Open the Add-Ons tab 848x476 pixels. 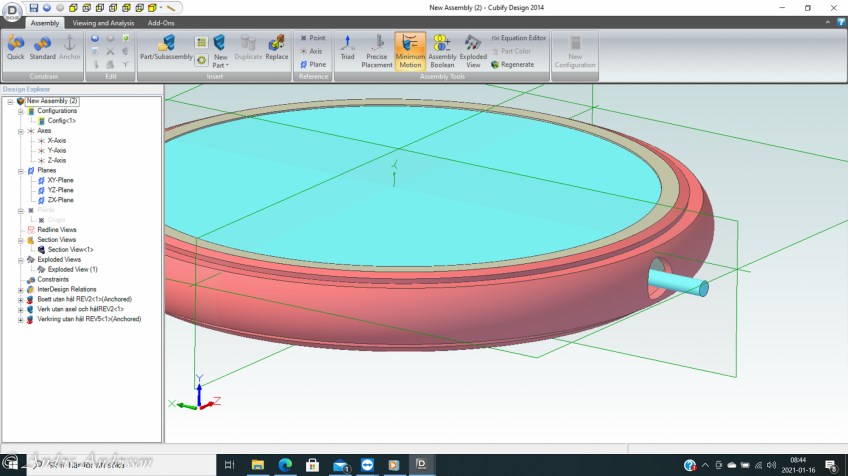pyautogui.click(x=163, y=22)
